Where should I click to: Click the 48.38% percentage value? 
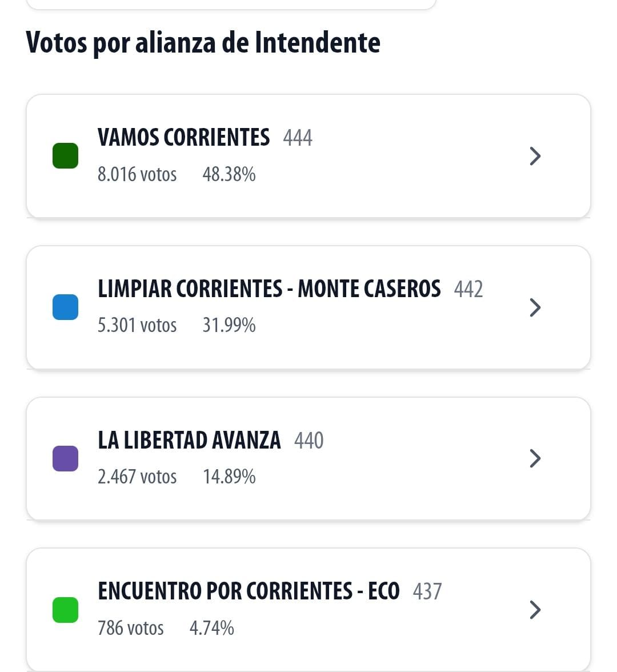pos(229,174)
